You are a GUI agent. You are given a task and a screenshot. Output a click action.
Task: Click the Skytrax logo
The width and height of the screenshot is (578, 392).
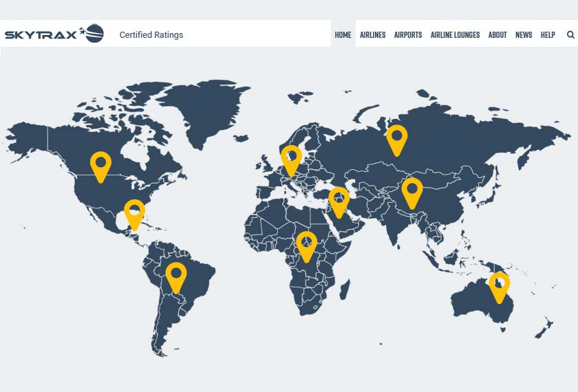(x=54, y=34)
